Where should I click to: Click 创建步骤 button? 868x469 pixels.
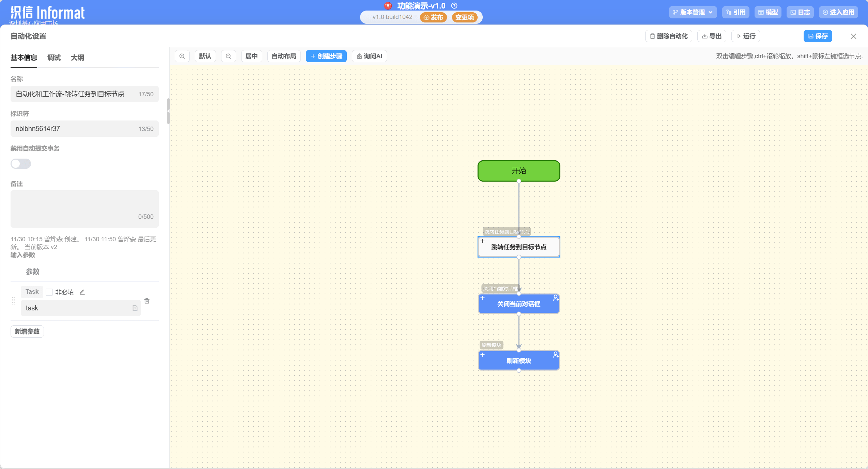coord(326,56)
